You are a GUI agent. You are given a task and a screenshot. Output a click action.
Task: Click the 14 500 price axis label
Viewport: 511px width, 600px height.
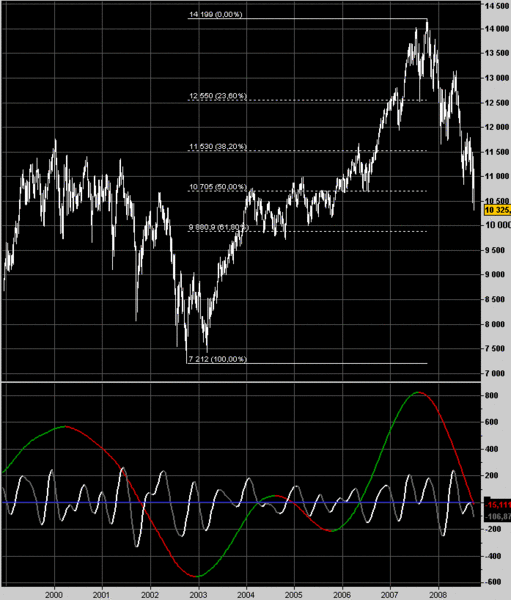498,5
